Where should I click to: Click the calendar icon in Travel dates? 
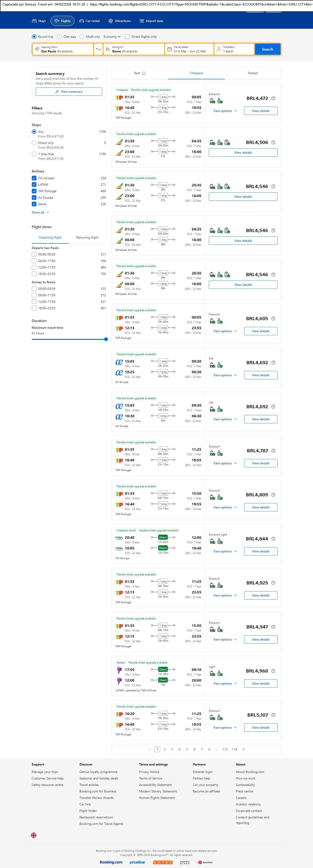[170, 49]
